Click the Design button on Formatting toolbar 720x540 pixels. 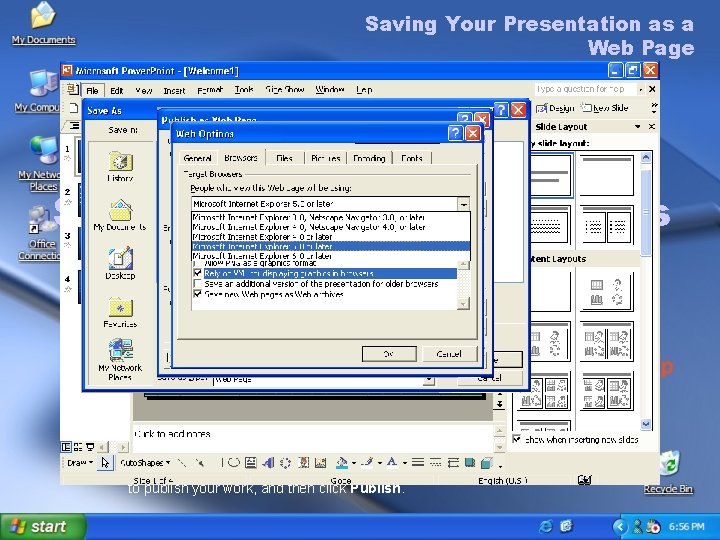555,108
